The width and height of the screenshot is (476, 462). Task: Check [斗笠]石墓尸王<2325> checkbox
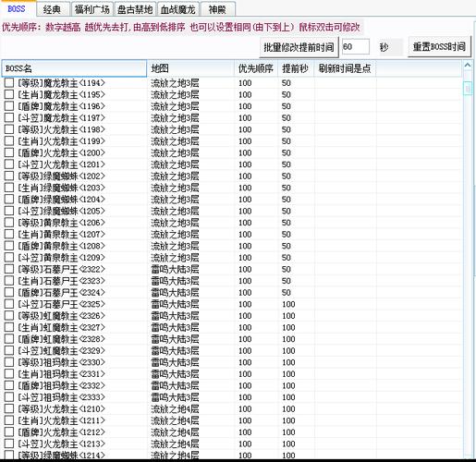tap(9, 304)
